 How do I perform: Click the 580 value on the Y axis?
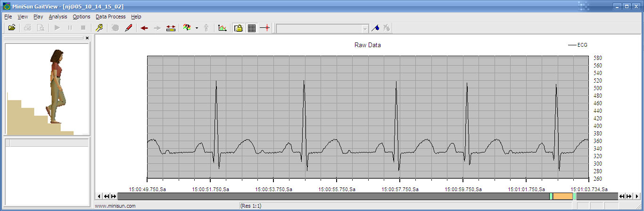tap(598, 58)
